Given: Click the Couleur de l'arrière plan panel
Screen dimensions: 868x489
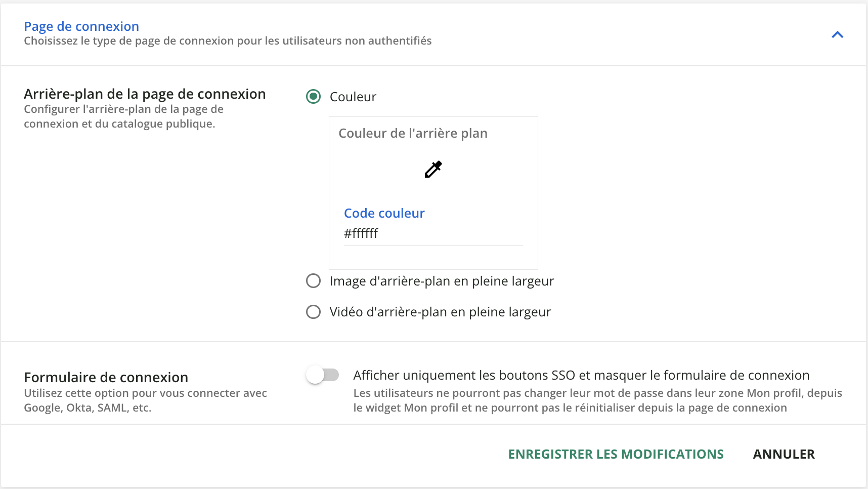Looking at the screenshot, I should click(x=433, y=192).
